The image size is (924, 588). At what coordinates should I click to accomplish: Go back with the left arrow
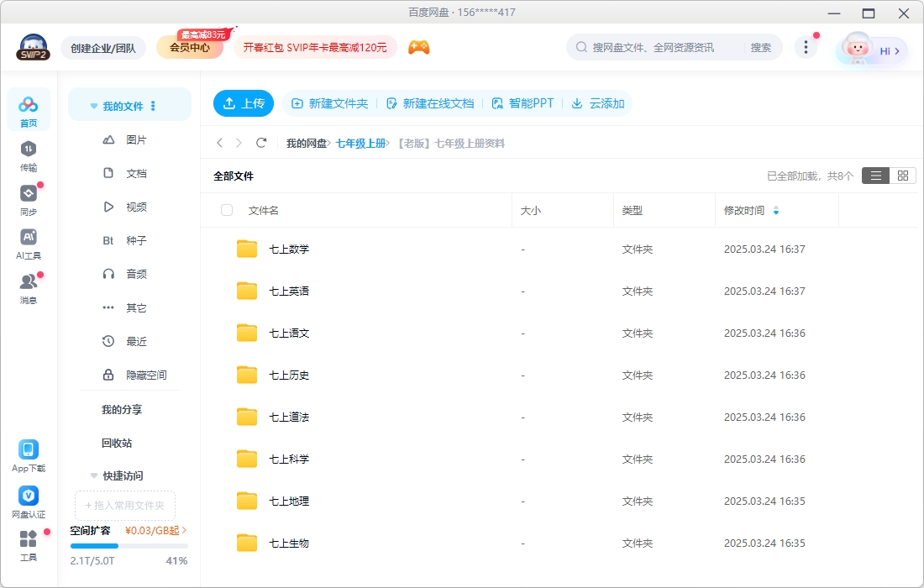click(x=220, y=143)
